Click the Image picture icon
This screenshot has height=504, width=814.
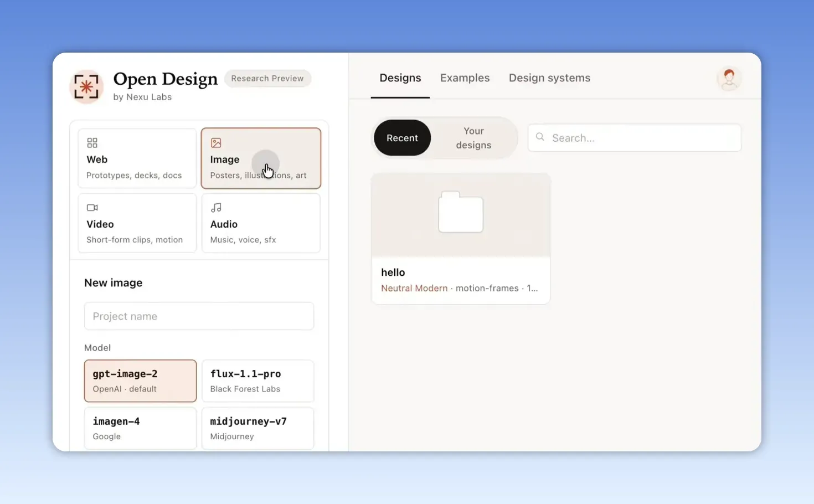(216, 143)
